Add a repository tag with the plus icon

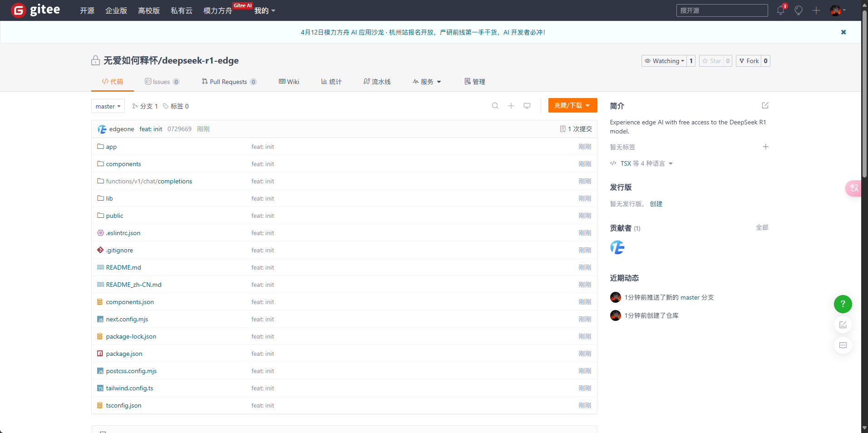(766, 147)
